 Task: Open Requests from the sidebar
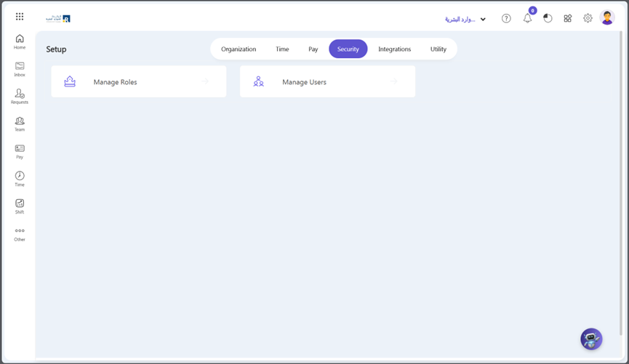pos(20,97)
